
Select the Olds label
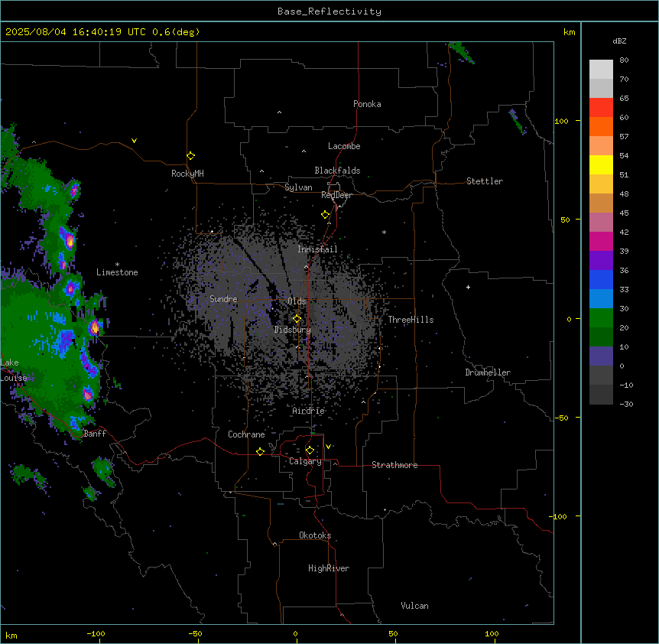click(297, 301)
